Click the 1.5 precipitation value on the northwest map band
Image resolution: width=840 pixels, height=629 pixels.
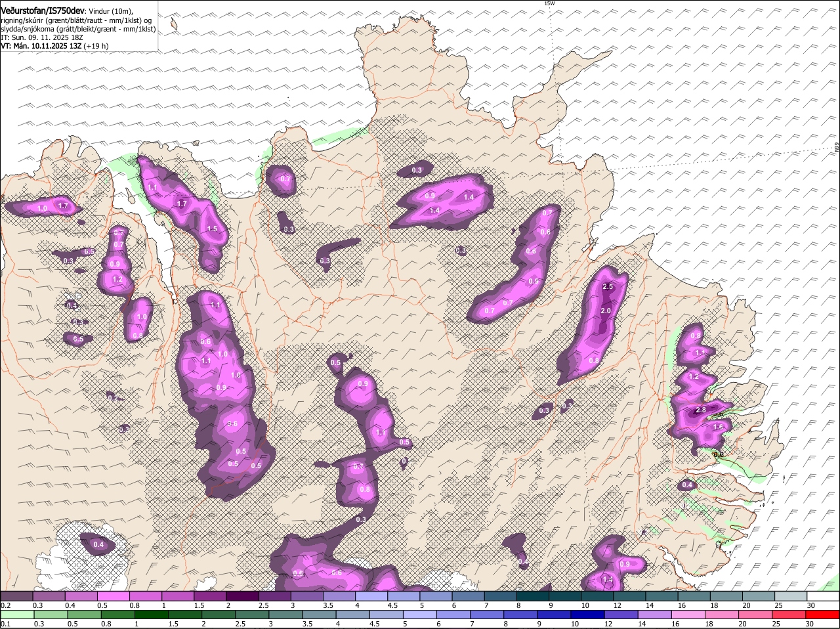click(x=212, y=229)
